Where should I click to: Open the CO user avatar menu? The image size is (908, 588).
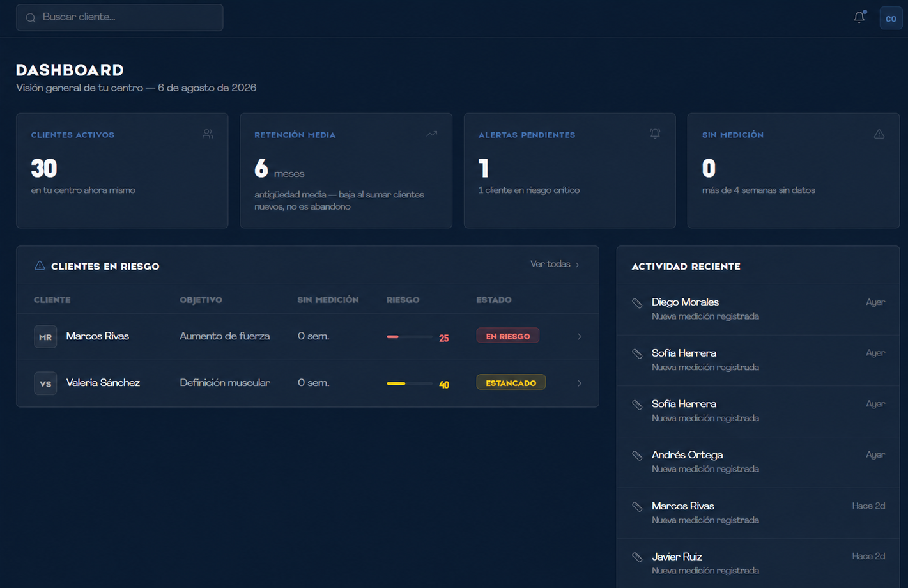891,18
